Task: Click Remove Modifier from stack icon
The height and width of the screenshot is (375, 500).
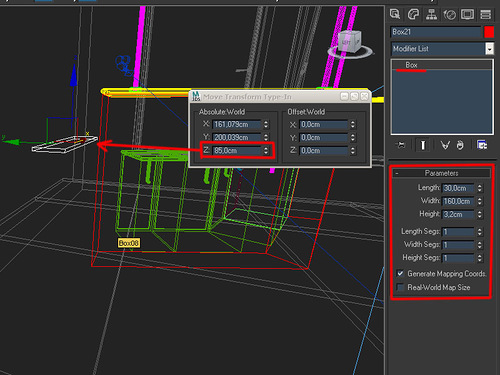Action: click(460, 145)
